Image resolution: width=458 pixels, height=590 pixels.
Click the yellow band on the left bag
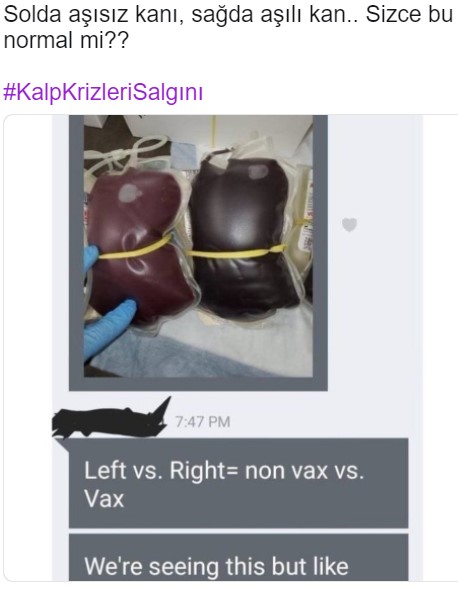(135, 248)
